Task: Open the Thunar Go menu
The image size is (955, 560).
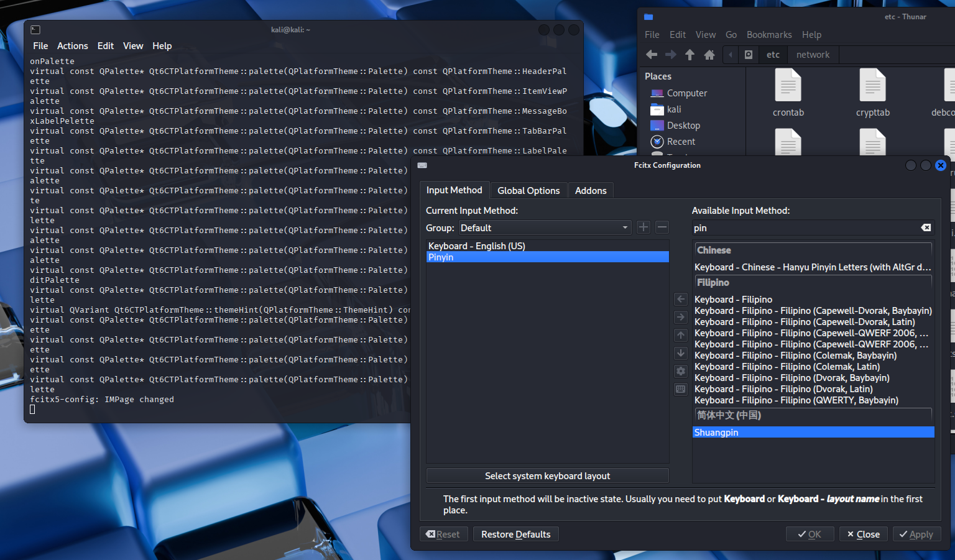Action: (x=731, y=35)
